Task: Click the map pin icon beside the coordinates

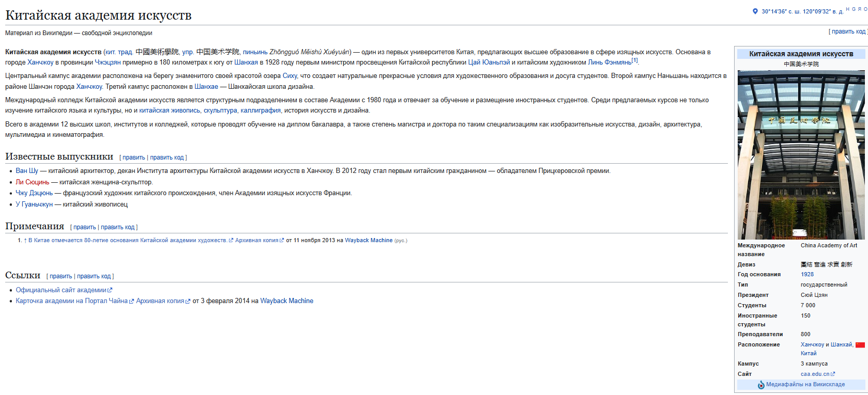Action: point(755,11)
